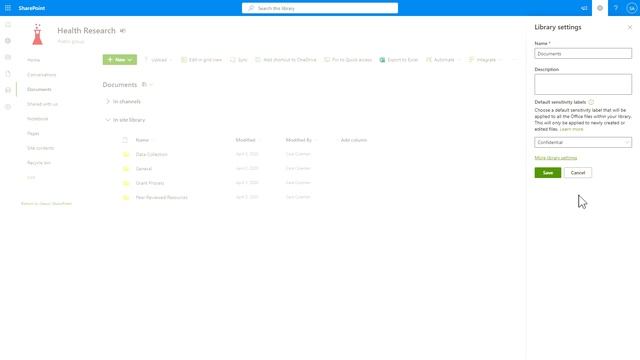This screenshot has height=360, width=640.
Task: Sort by the Name column header
Action: point(142,140)
